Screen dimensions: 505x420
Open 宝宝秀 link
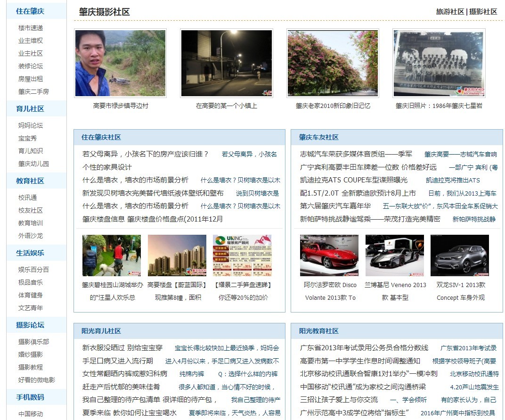(x=27, y=138)
